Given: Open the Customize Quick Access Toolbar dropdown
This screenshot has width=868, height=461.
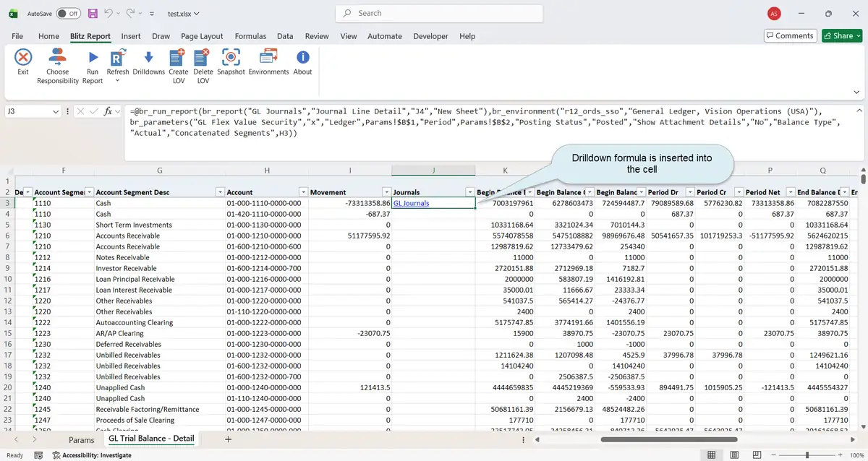Looking at the screenshot, I should click(x=151, y=14).
